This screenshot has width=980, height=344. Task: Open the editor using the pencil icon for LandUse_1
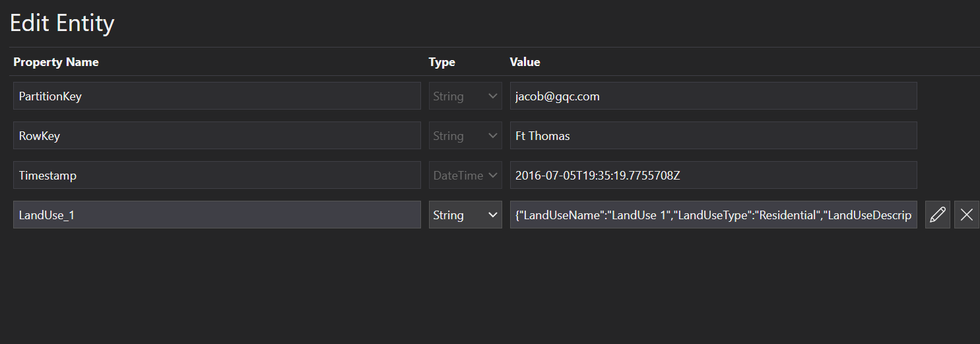pyautogui.click(x=937, y=215)
